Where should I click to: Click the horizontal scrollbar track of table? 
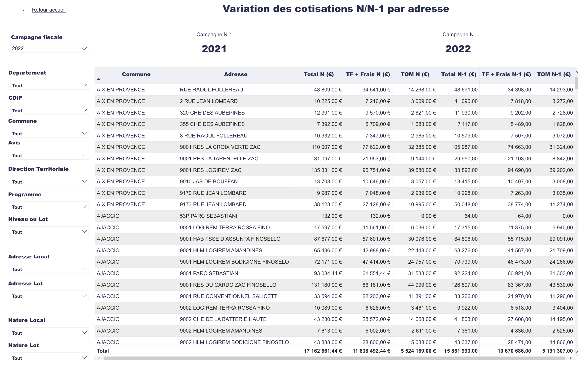pos(334,358)
